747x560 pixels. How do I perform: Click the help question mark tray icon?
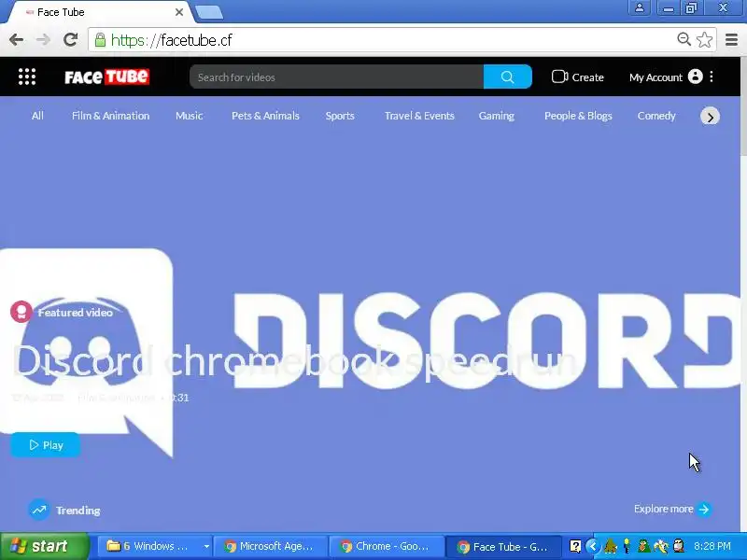(x=575, y=546)
